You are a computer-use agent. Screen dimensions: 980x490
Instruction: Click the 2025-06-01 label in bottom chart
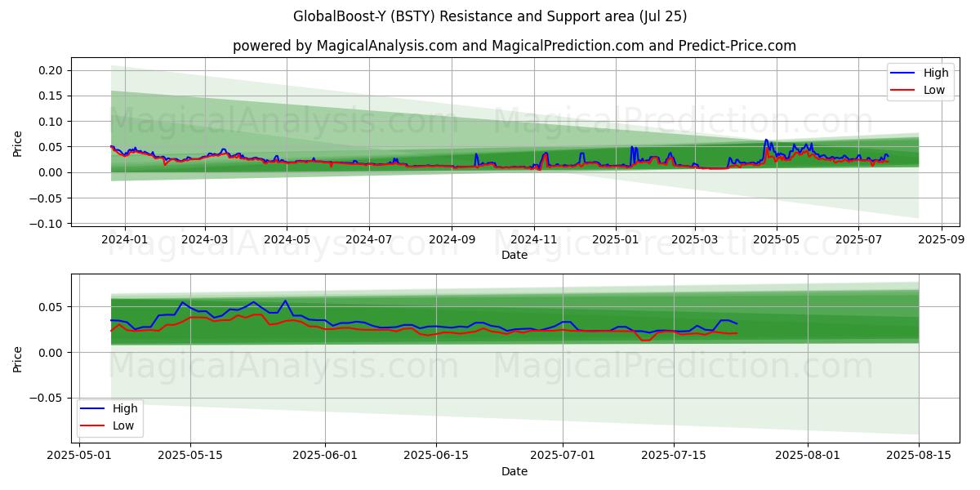tap(325, 456)
